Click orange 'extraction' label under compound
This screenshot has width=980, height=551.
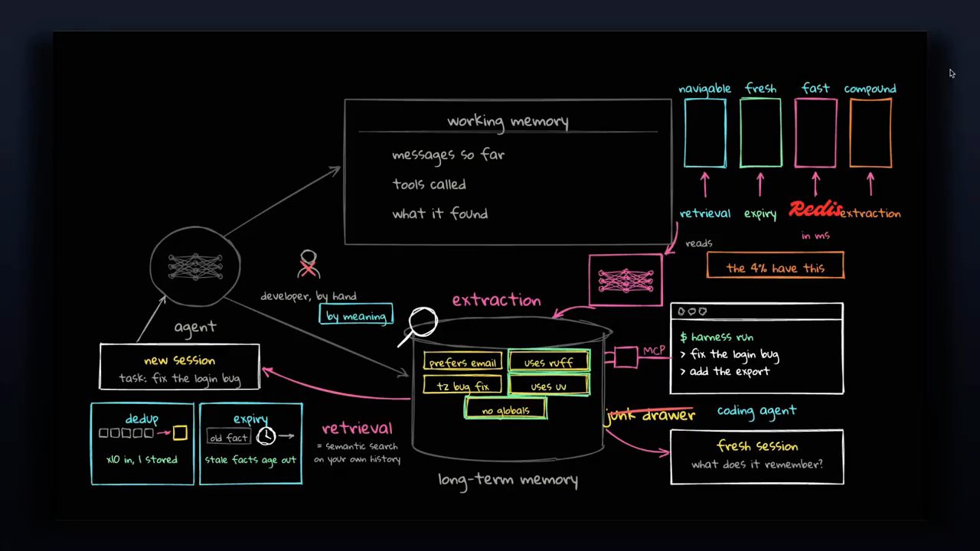click(x=871, y=214)
